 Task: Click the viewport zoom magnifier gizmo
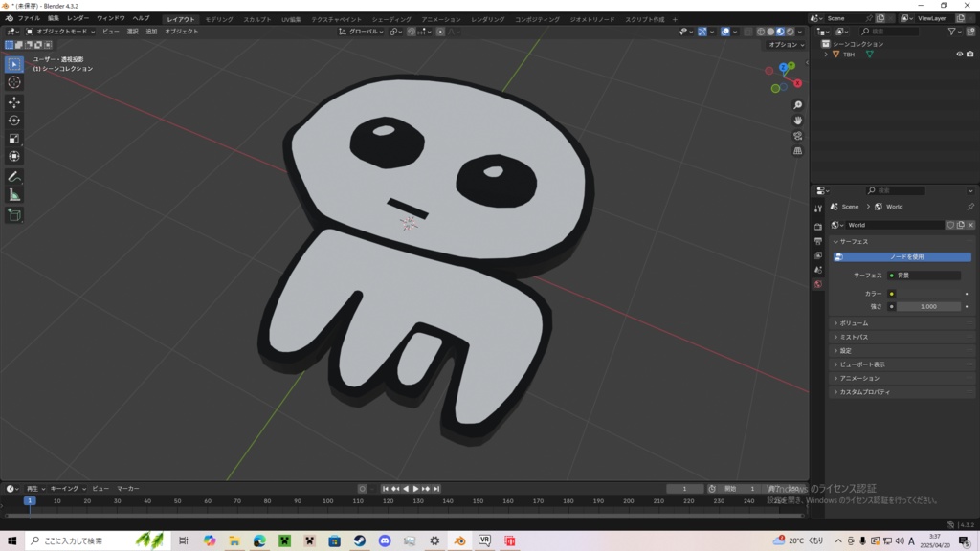(x=798, y=105)
